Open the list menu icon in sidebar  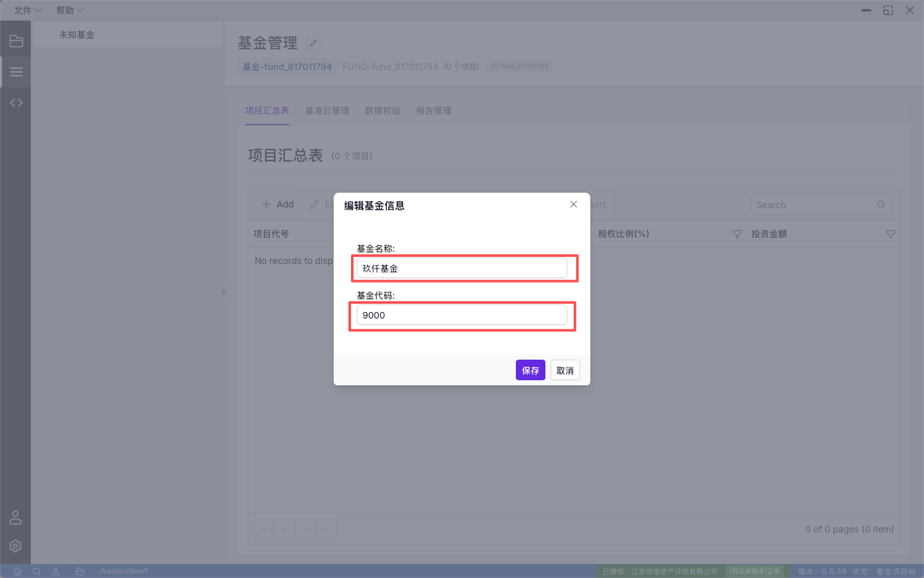[x=16, y=72]
